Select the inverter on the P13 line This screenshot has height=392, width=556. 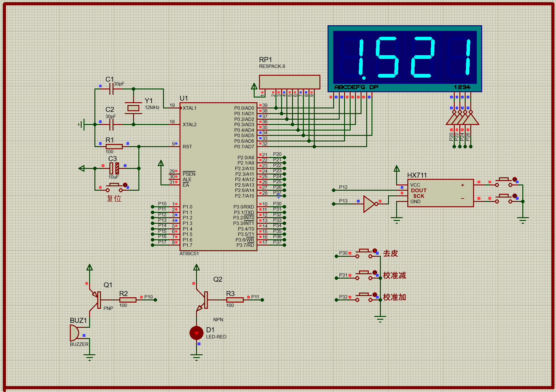(371, 204)
